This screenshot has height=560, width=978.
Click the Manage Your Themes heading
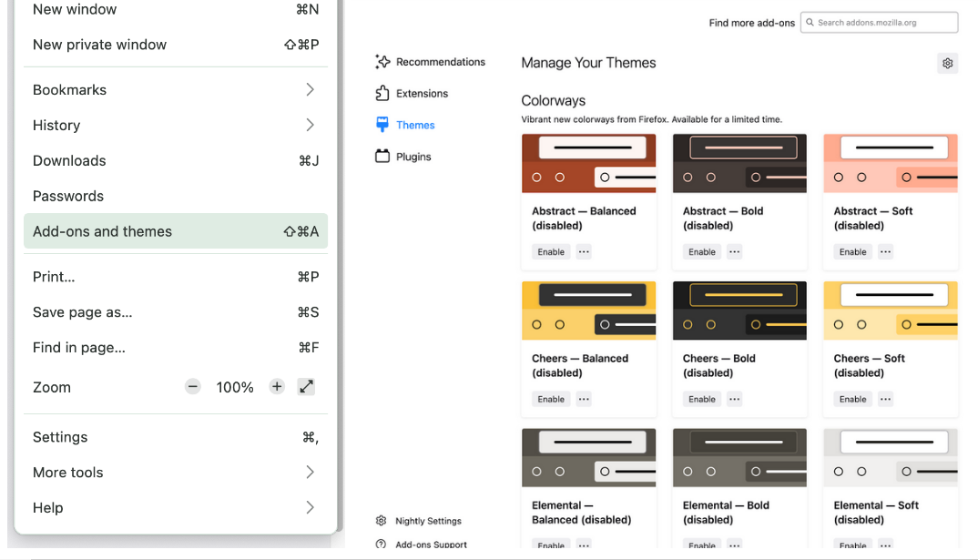588,63
